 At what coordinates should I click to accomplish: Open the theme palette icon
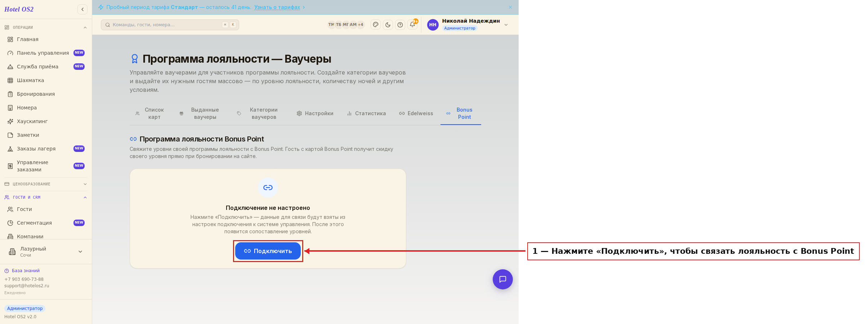(376, 25)
